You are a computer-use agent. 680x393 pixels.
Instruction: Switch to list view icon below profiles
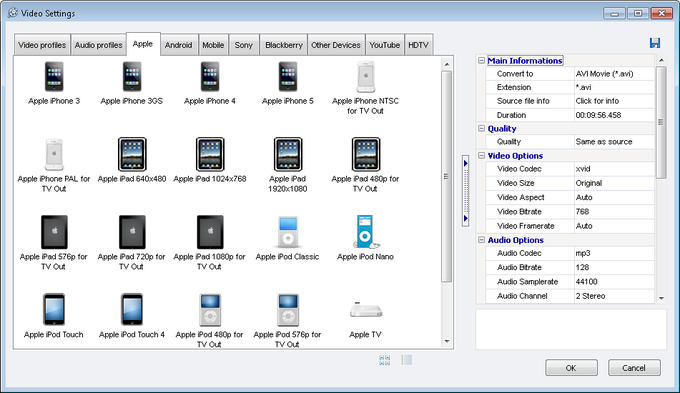[406, 360]
